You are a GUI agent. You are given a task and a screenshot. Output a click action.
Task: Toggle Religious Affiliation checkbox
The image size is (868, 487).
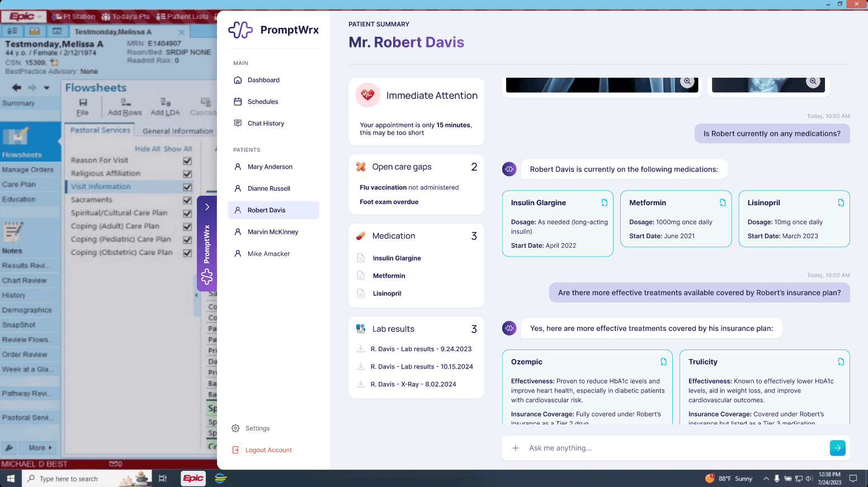click(x=187, y=174)
